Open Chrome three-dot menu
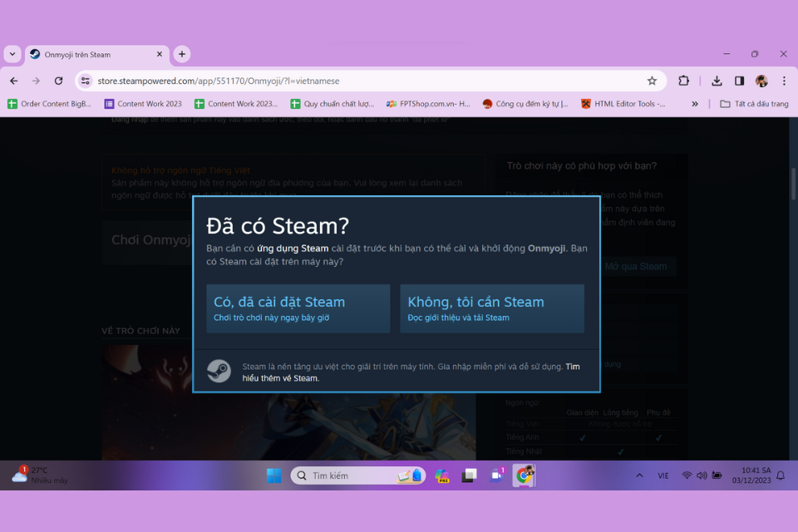The height and width of the screenshot is (532, 798). (784, 81)
